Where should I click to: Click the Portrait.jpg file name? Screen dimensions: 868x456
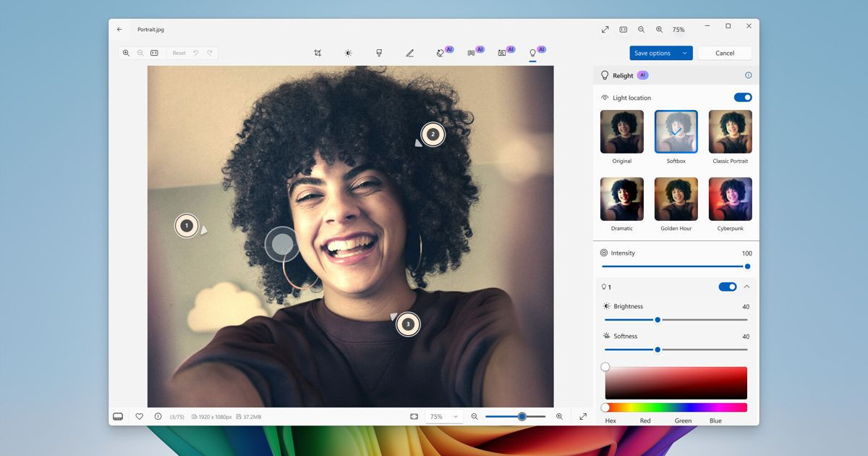tap(150, 30)
